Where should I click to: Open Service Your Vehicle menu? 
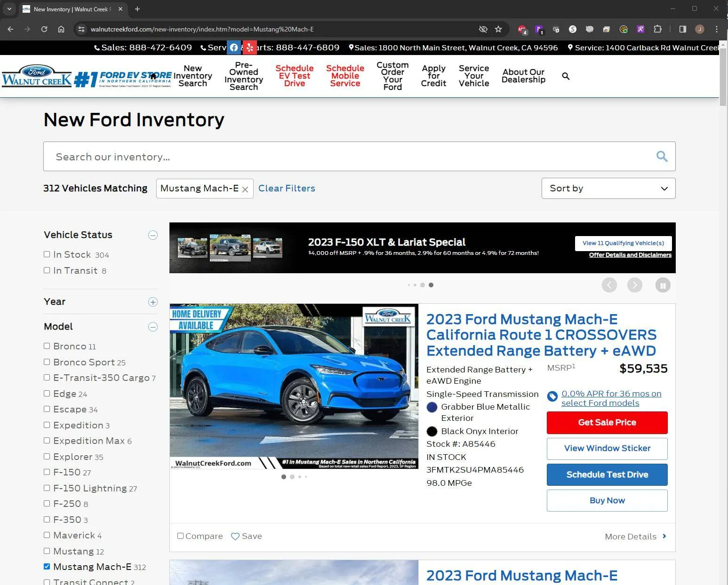click(x=474, y=76)
